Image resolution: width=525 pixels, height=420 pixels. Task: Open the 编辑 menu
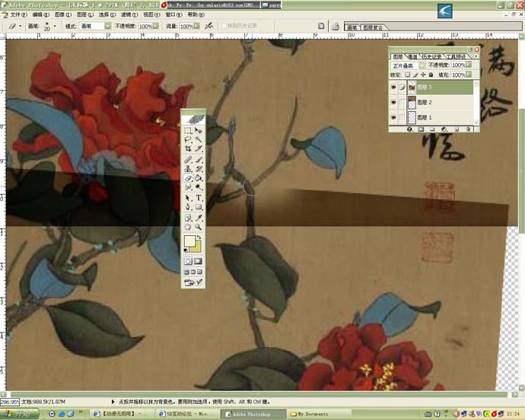pos(40,14)
